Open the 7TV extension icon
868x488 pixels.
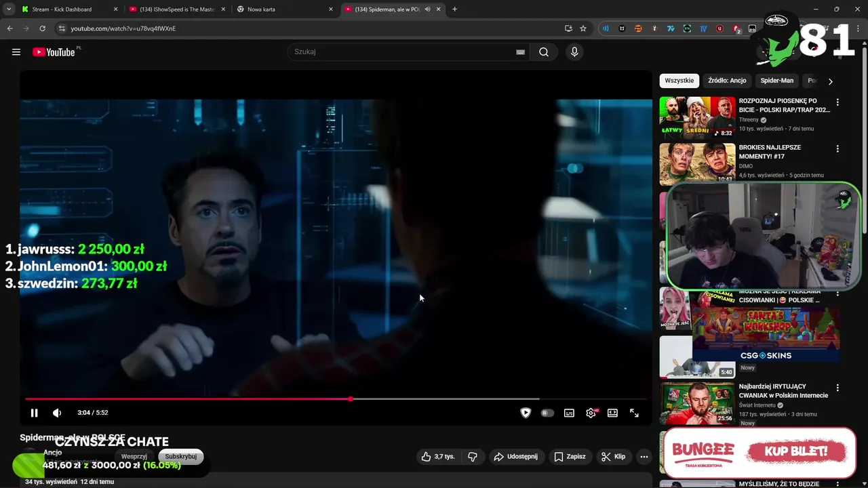tap(671, 28)
